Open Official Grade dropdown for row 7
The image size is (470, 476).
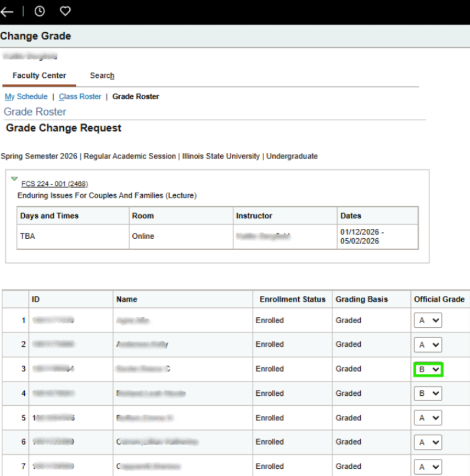click(x=428, y=467)
